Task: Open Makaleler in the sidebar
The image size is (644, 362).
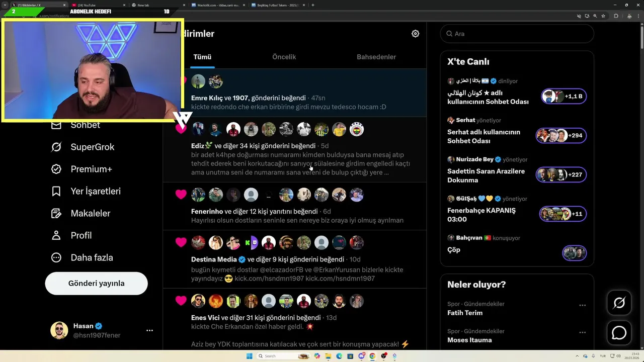Action: click(x=80, y=213)
